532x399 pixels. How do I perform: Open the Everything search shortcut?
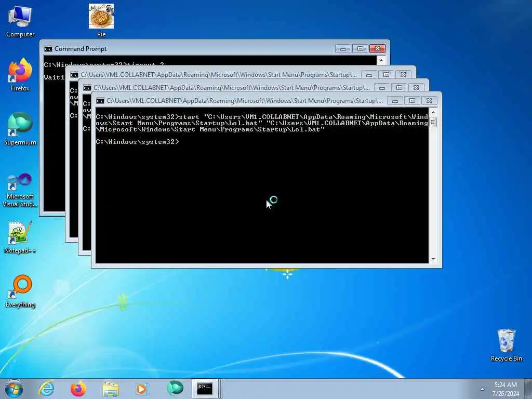[x=20, y=291]
